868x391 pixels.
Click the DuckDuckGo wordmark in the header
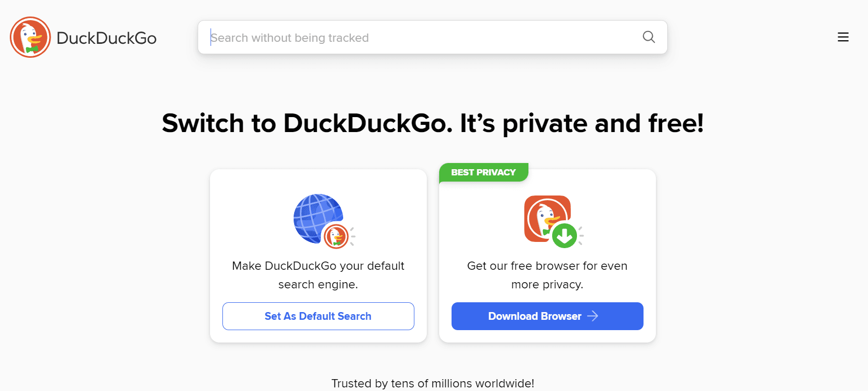[x=106, y=38]
